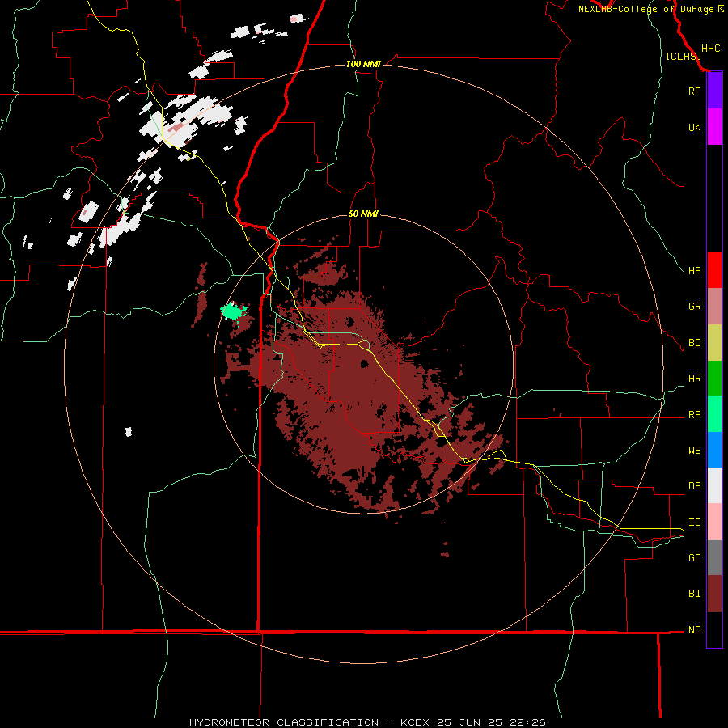Click the DS legend label
Image resolution: width=728 pixels, height=728 pixels.
[x=694, y=486]
